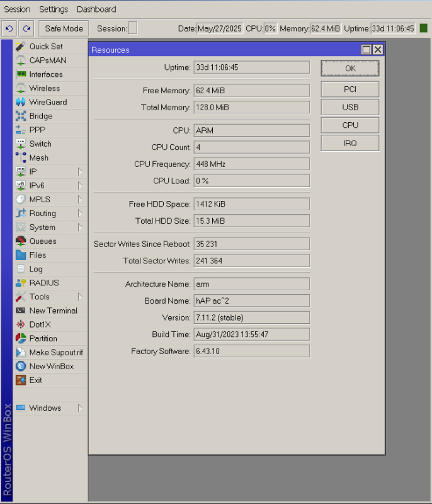Click the Tools icon in sidebar
The image size is (432, 504).
[21, 297]
